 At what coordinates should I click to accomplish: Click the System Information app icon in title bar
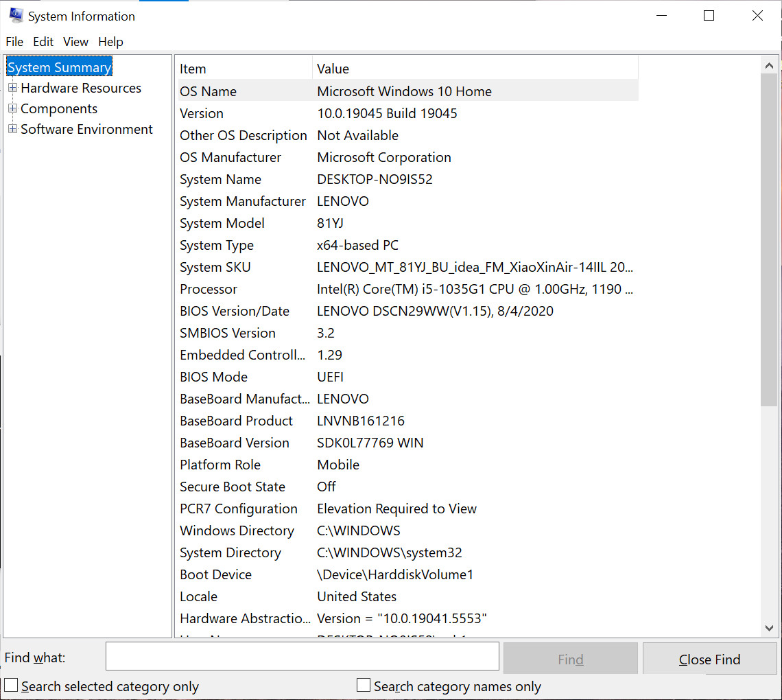(x=16, y=16)
